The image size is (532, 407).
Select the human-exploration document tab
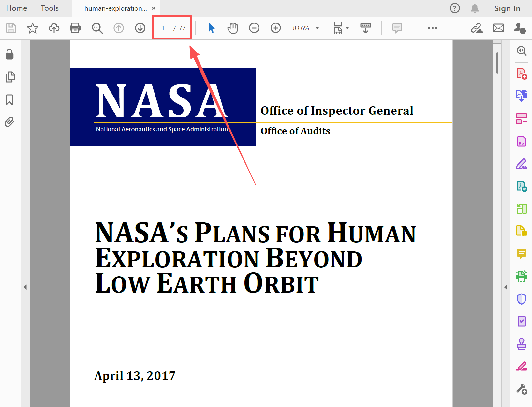[x=116, y=8]
